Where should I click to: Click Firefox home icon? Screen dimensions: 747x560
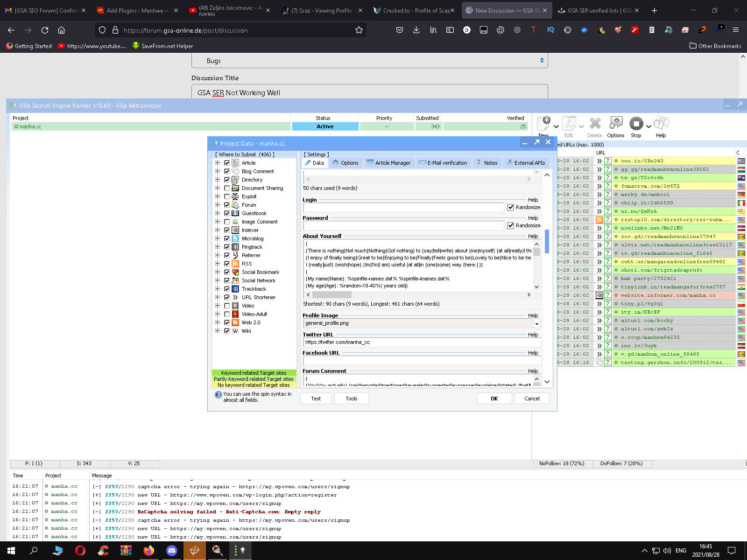point(61,30)
